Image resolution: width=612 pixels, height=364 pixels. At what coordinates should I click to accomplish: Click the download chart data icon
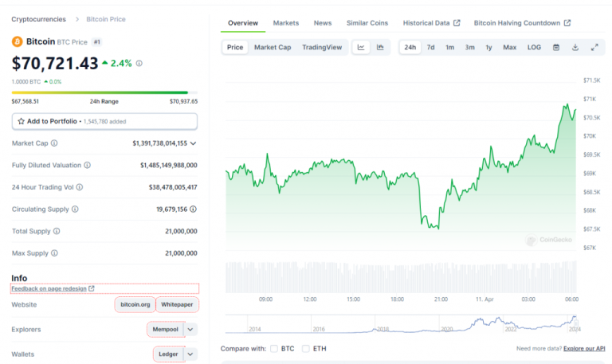(x=575, y=47)
